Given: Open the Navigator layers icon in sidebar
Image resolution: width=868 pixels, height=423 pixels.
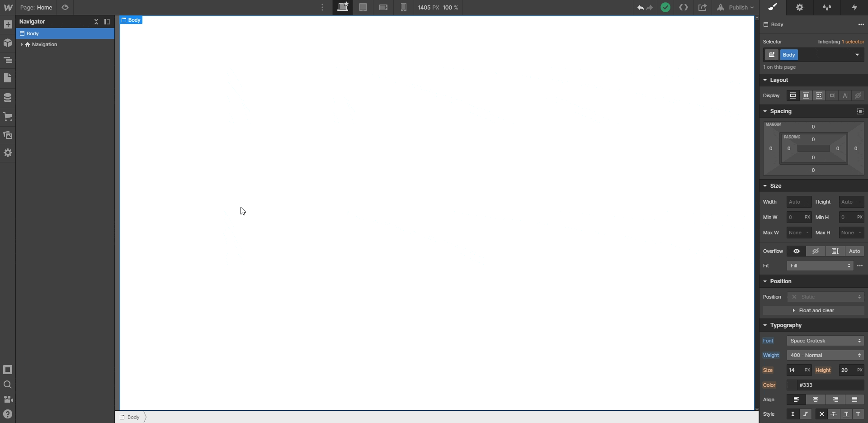Looking at the screenshot, I should [8, 60].
